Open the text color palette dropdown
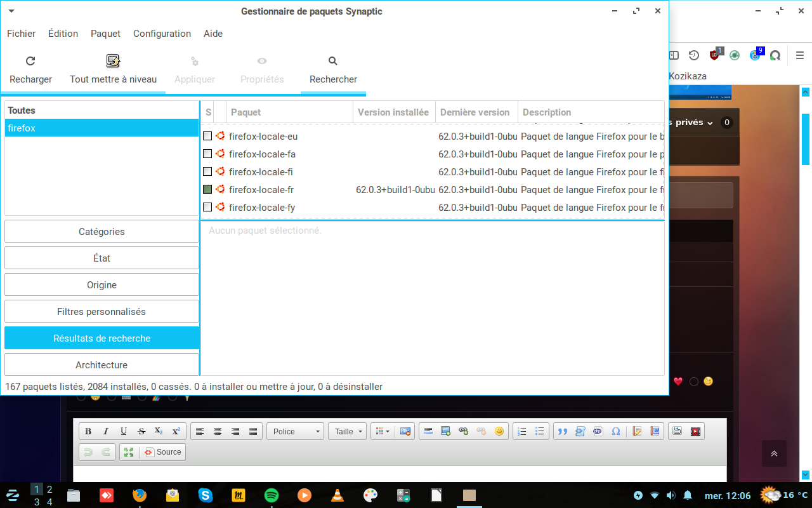The height and width of the screenshot is (508, 812). click(383, 432)
